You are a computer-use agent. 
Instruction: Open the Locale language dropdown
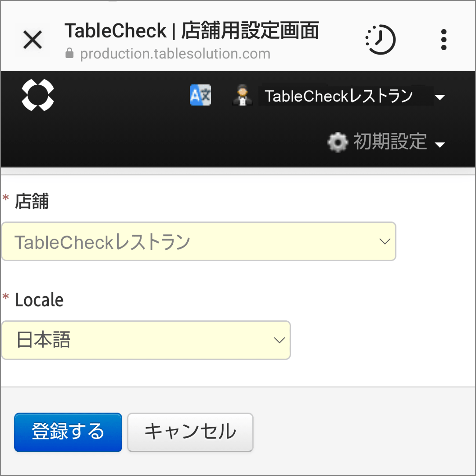point(145,340)
